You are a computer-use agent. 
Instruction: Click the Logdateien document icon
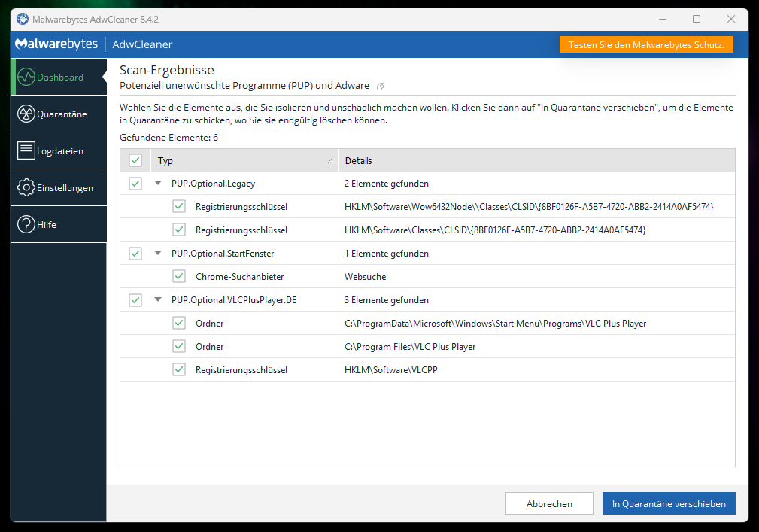click(26, 150)
